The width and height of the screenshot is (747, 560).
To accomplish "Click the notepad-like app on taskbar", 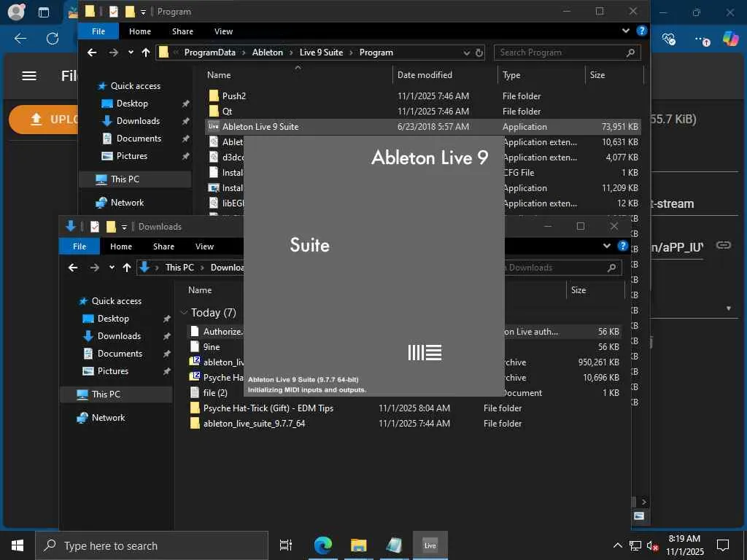I will point(394,545).
